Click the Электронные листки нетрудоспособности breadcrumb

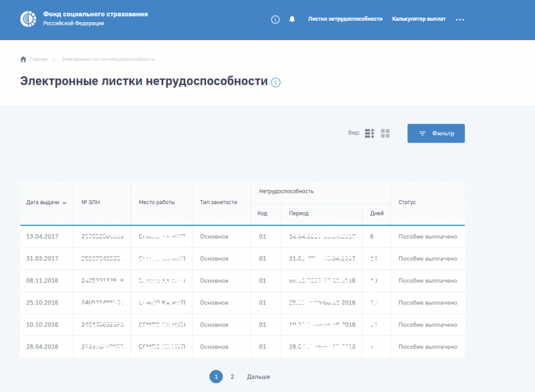coord(107,59)
